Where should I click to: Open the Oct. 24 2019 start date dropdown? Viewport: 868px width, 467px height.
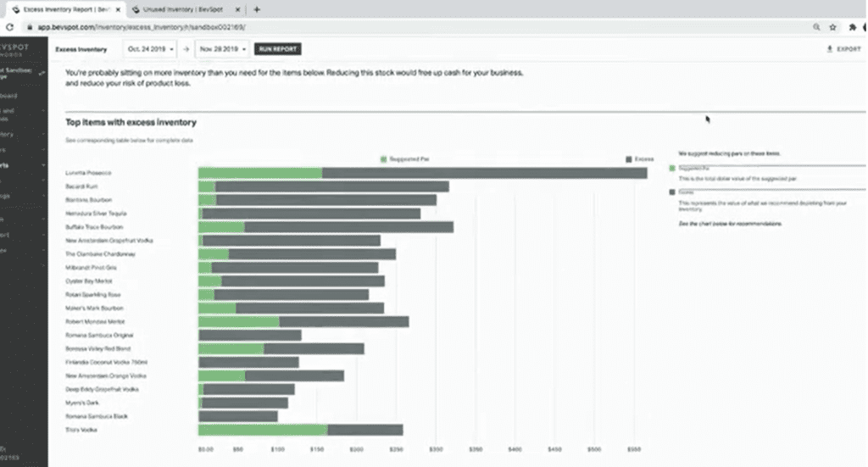[150, 49]
